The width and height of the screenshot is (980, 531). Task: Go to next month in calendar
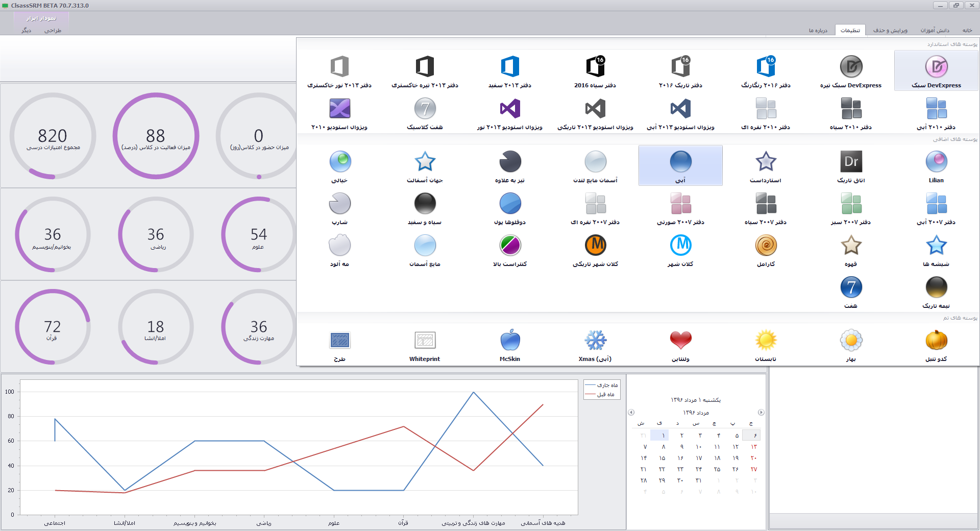(761, 413)
